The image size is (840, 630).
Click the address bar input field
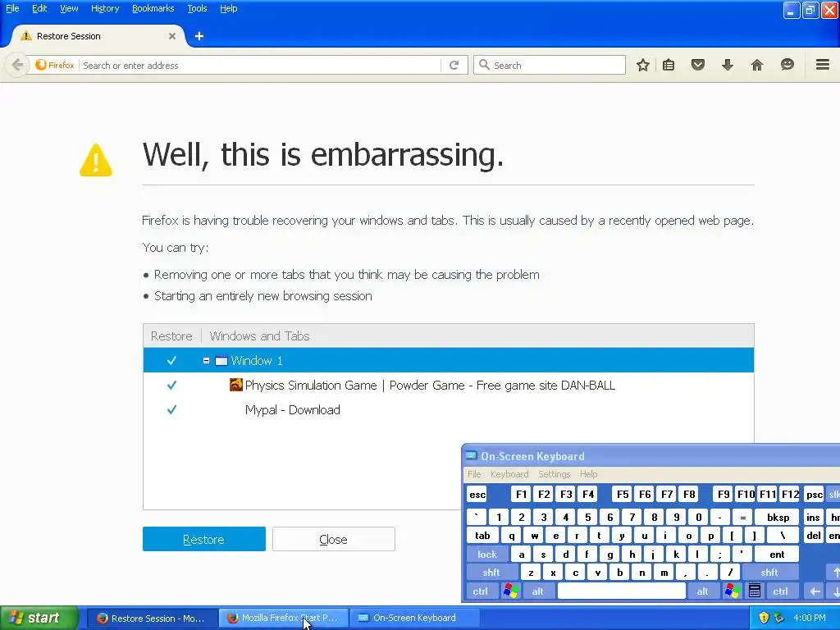pyautogui.click(x=260, y=66)
